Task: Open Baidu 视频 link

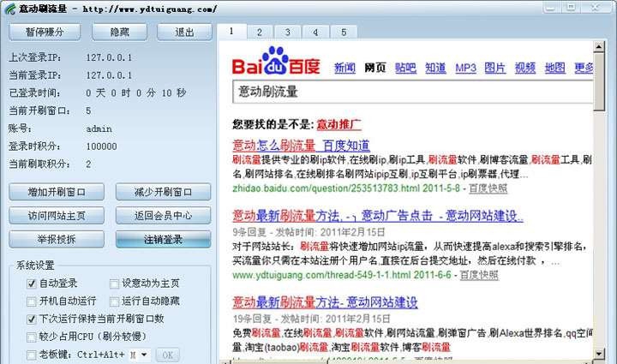Action: click(x=525, y=68)
